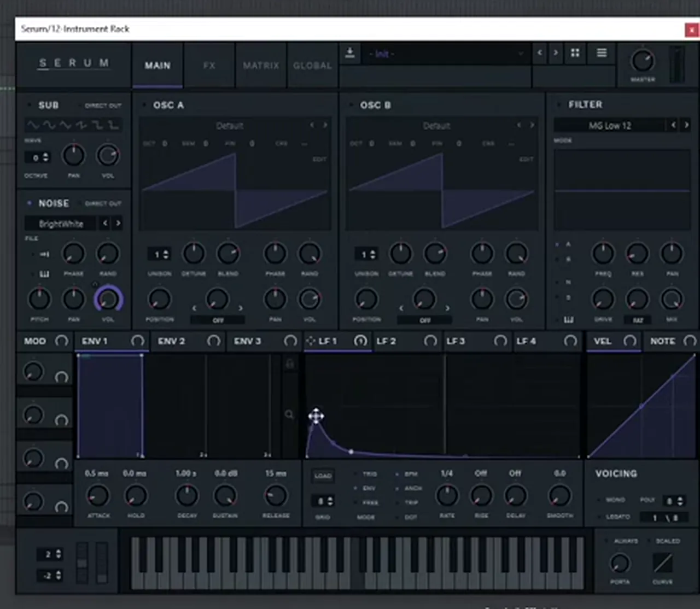700x609 pixels.
Task: Click the filter FREQ knob
Action: [603, 254]
